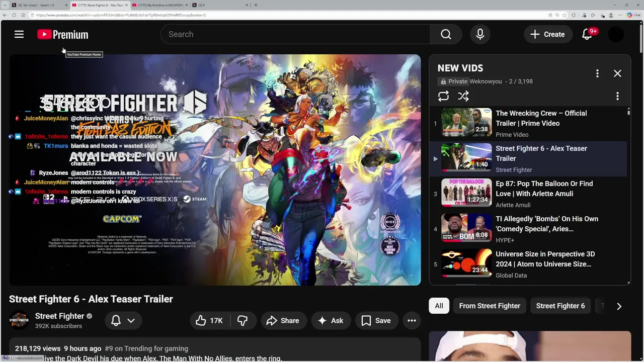Open the Street Fighter channel name link
The width and height of the screenshot is (644, 362).
pyautogui.click(x=59, y=316)
